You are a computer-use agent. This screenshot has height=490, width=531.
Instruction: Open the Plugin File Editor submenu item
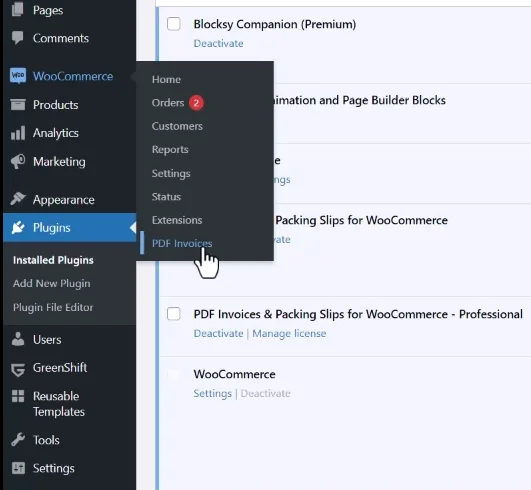pos(53,307)
